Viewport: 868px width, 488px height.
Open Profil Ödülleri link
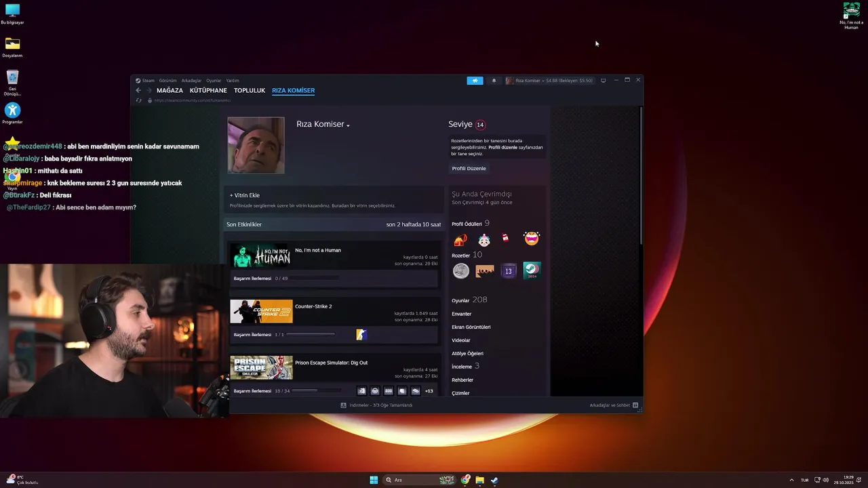tap(467, 224)
